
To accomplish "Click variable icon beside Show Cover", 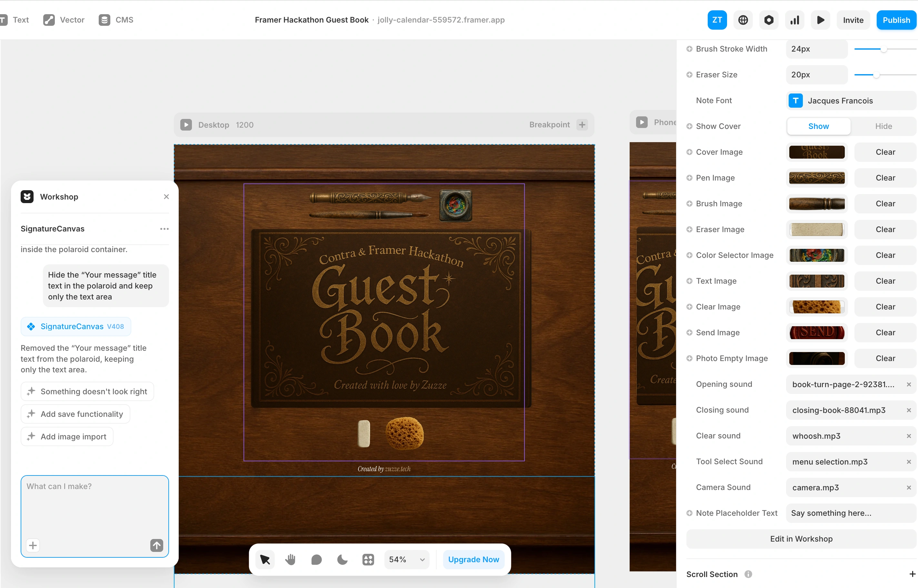I will pos(689,126).
